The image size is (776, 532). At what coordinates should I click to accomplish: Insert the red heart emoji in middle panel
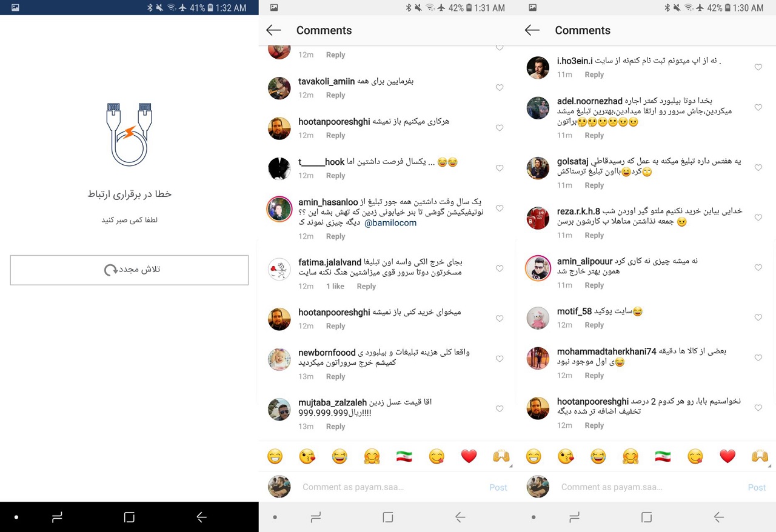(469, 456)
